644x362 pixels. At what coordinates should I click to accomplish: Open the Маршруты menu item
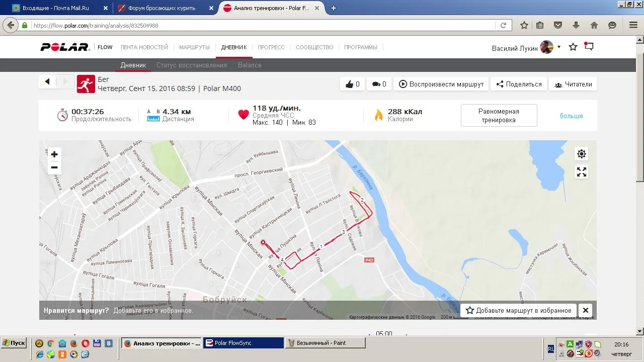(194, 47)
